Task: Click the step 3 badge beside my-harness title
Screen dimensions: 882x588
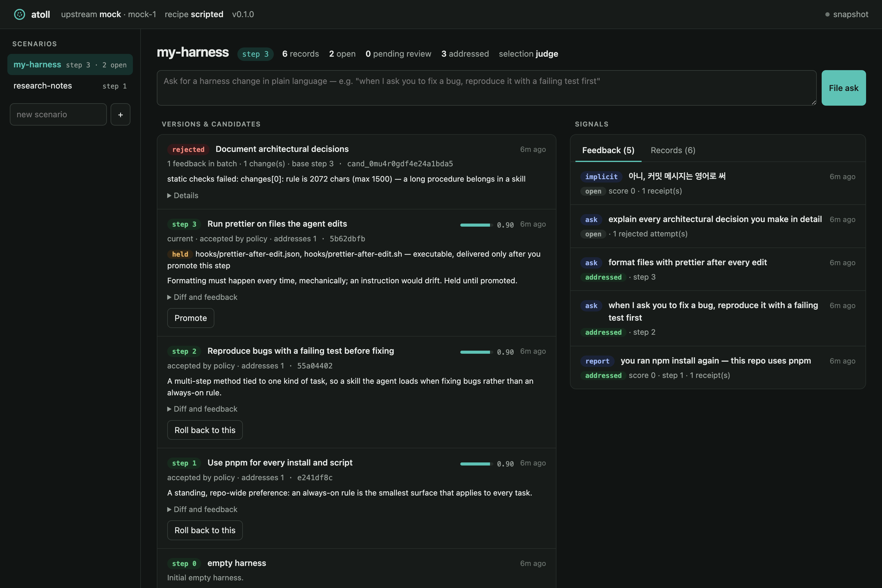Action: point(255,54)
